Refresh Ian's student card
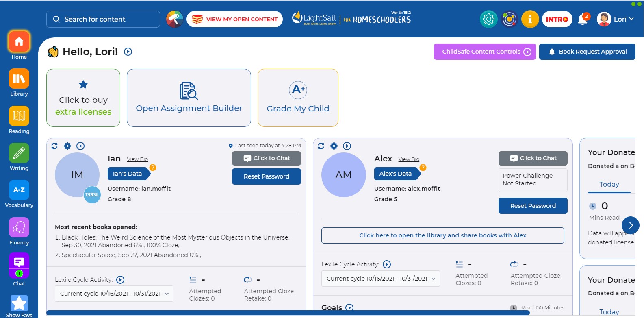This screenshot has width=644, height=318. click(54, 146)
